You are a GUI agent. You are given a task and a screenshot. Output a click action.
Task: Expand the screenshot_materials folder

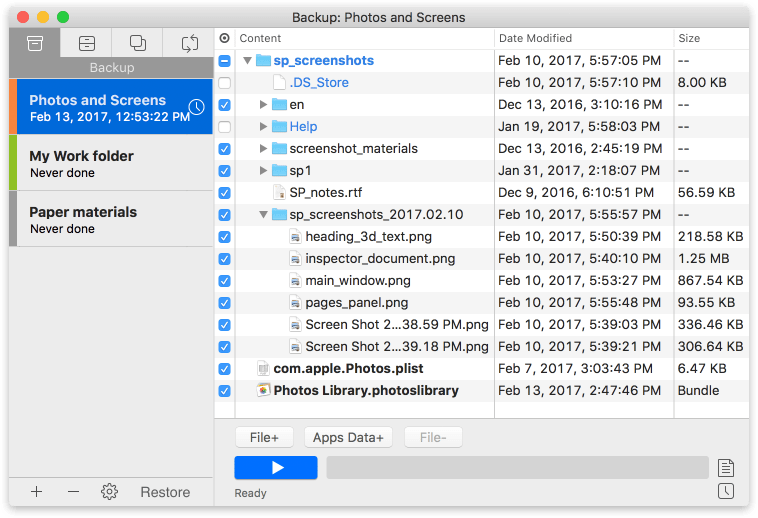(x=263, y=148)
